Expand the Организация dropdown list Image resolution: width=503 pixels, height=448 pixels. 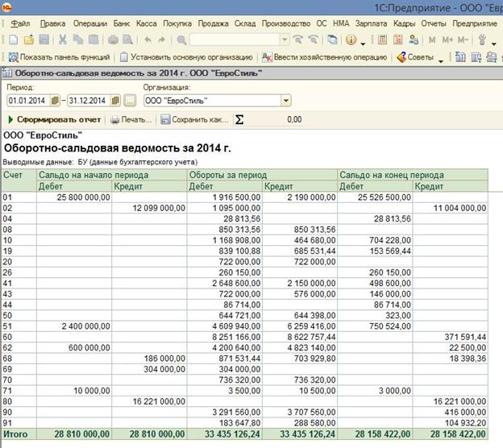coord(286,101)
